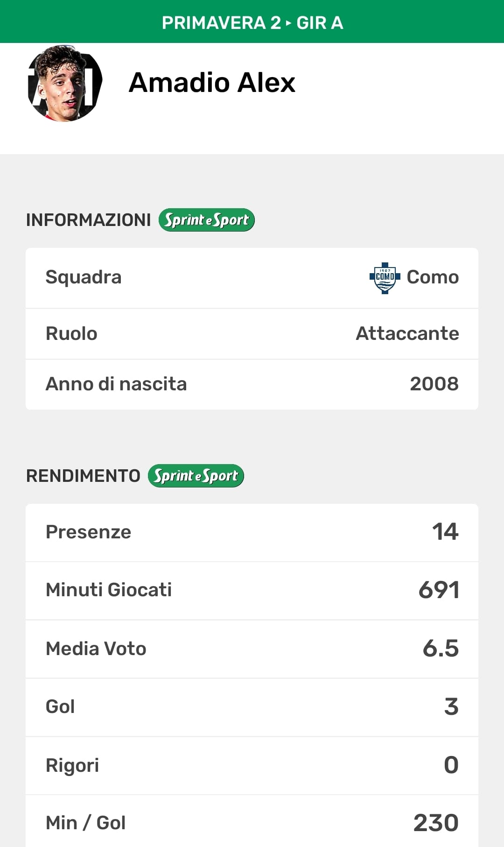This screenshot has width=504, height=847.
Task: Click the arrow in the Primavera 2 header
Action: click(288, 22)
